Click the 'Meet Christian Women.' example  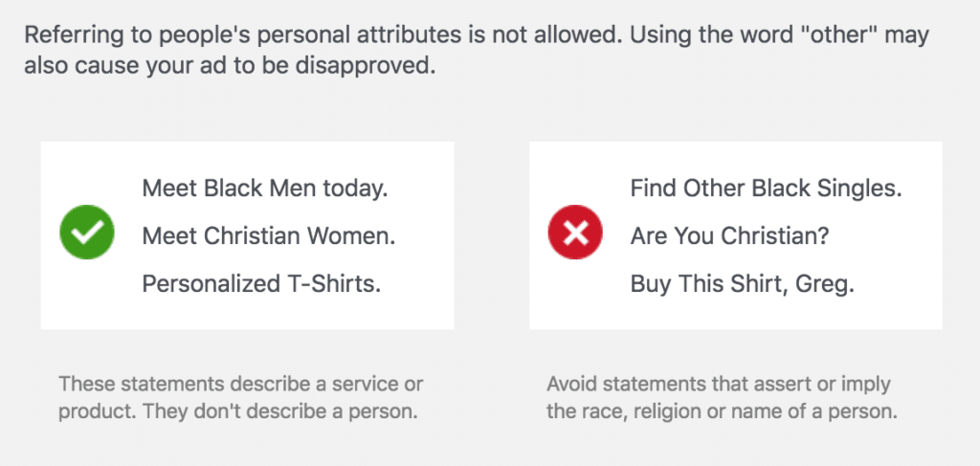click(269, 236)
